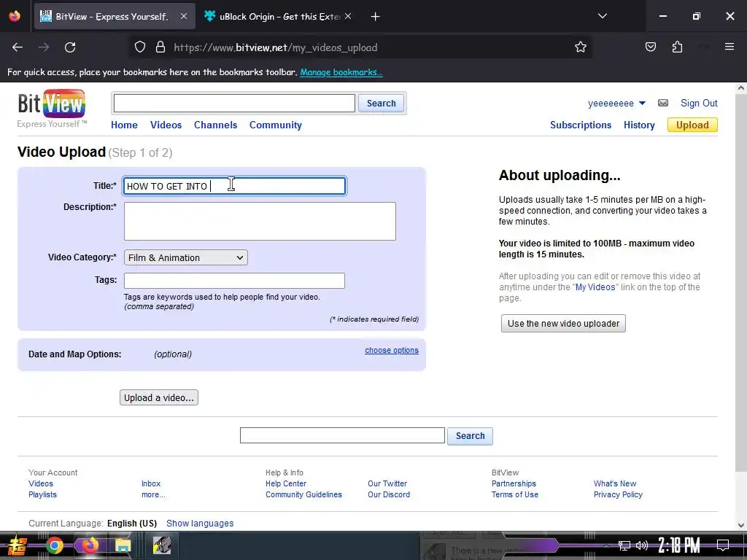Open Our Twitter link

387,484
